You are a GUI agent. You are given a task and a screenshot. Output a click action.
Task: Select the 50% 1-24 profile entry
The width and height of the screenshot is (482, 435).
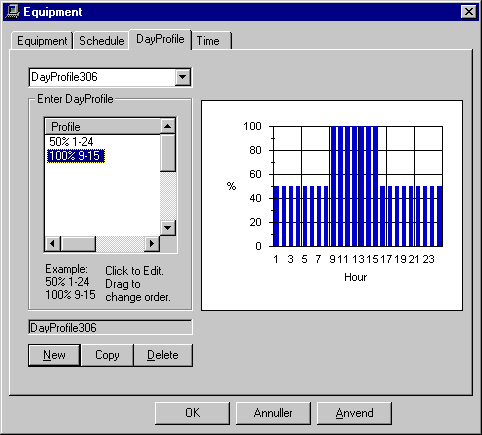(x=71, y=142)
